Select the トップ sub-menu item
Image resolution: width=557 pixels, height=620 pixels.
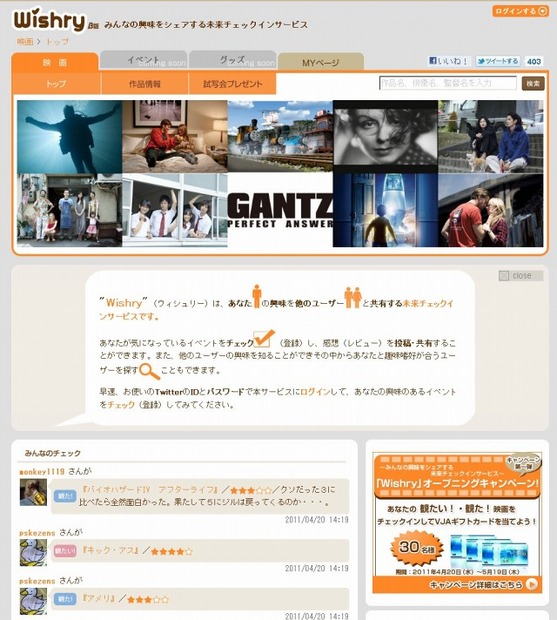[56, 83]
